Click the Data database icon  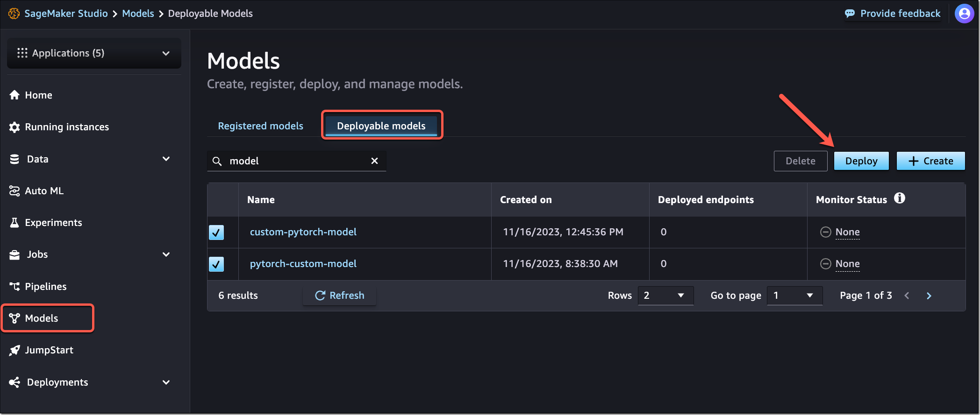[x=14, y=159]
